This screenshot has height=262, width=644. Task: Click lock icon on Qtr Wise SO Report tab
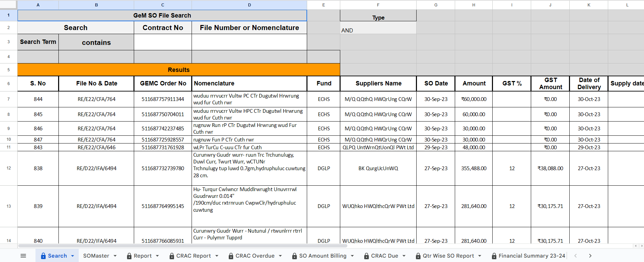point(418,256)
